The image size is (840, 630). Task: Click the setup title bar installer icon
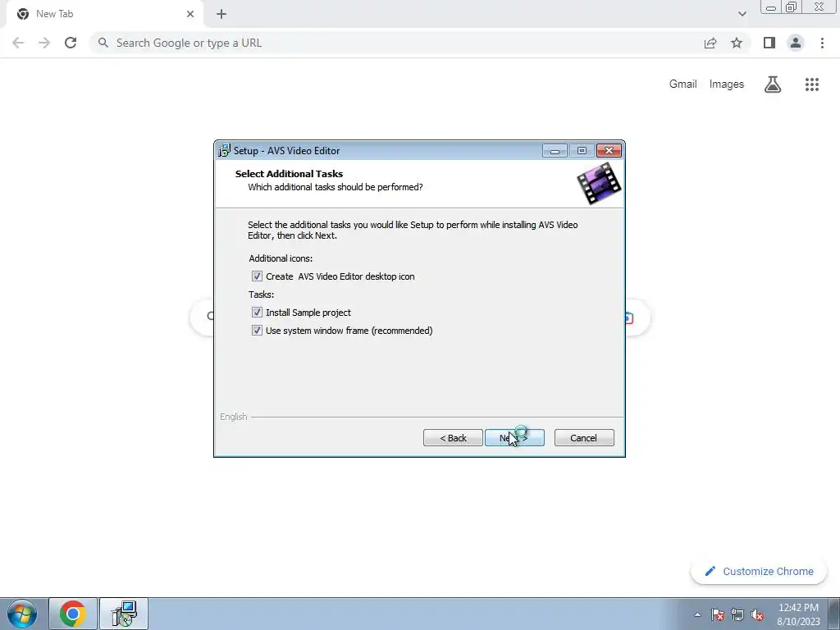point(225,151)
